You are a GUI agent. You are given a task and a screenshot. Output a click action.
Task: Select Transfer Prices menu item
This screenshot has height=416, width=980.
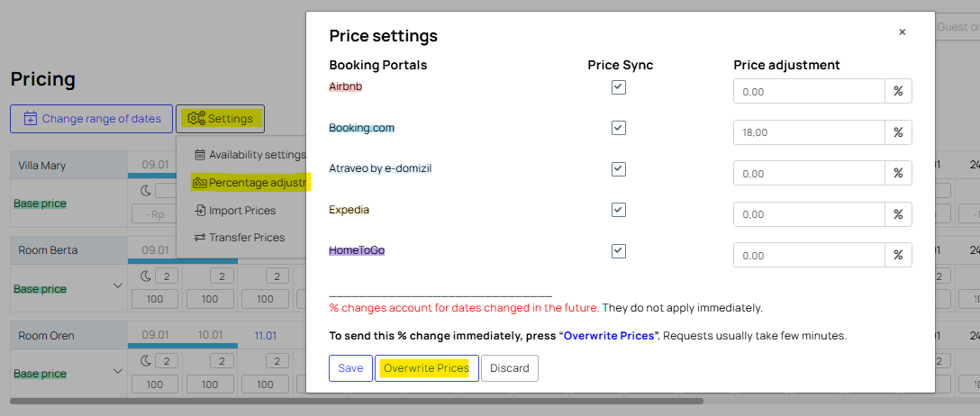240,238
